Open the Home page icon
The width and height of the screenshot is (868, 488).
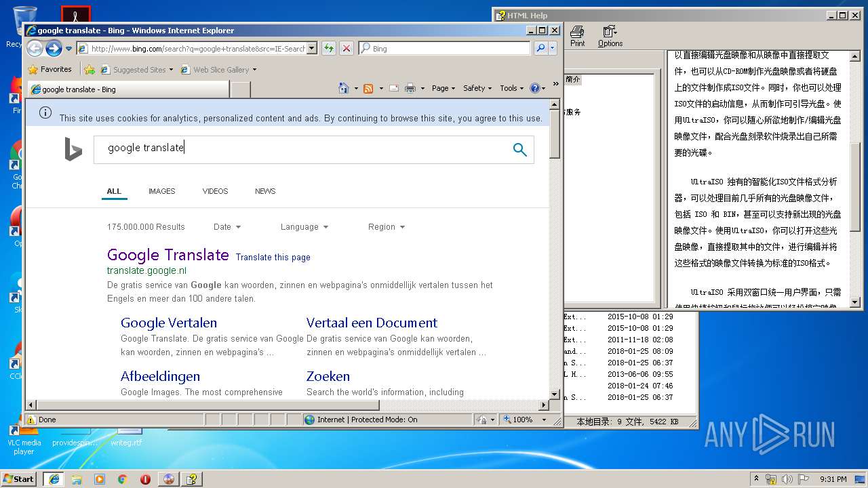344,88
